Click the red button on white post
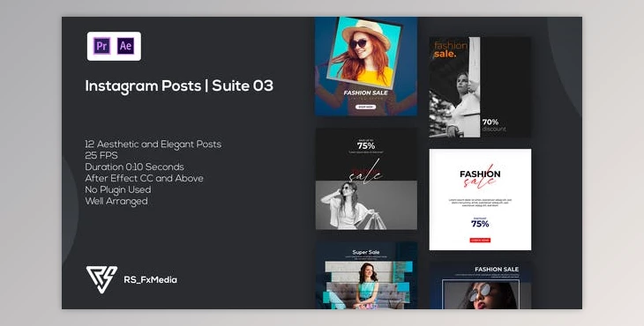This screenshot has height=326, width=644. (x=480, y=241)
